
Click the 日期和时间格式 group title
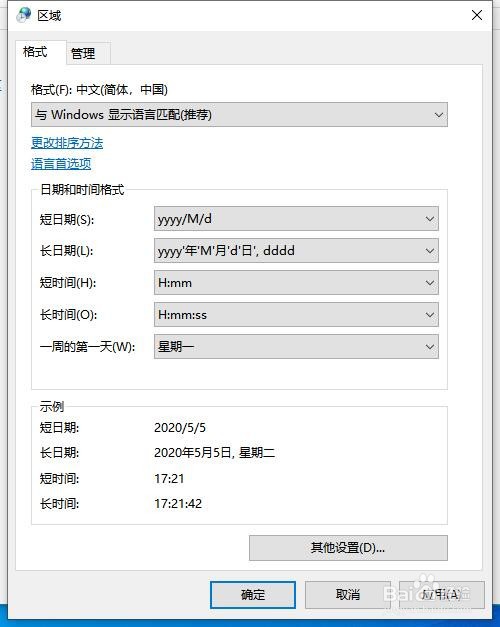pos(82,190)
